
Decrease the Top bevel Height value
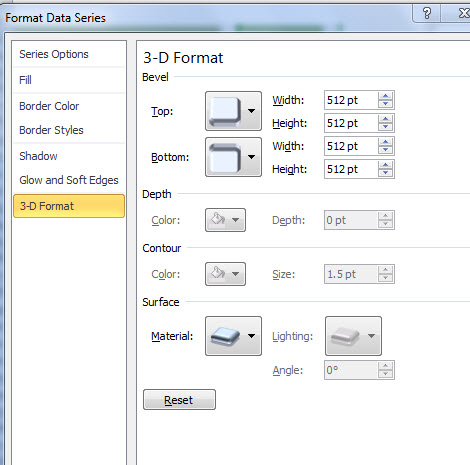point(386,127)
